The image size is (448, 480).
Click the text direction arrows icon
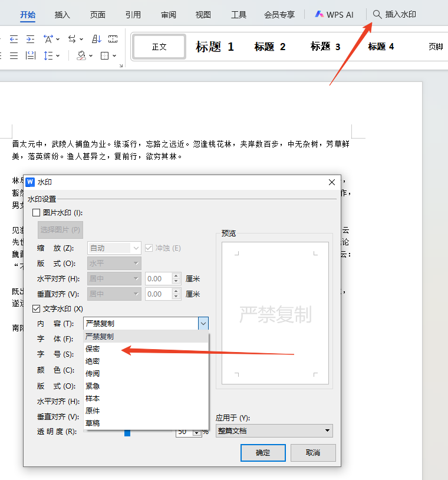point(72,39)
